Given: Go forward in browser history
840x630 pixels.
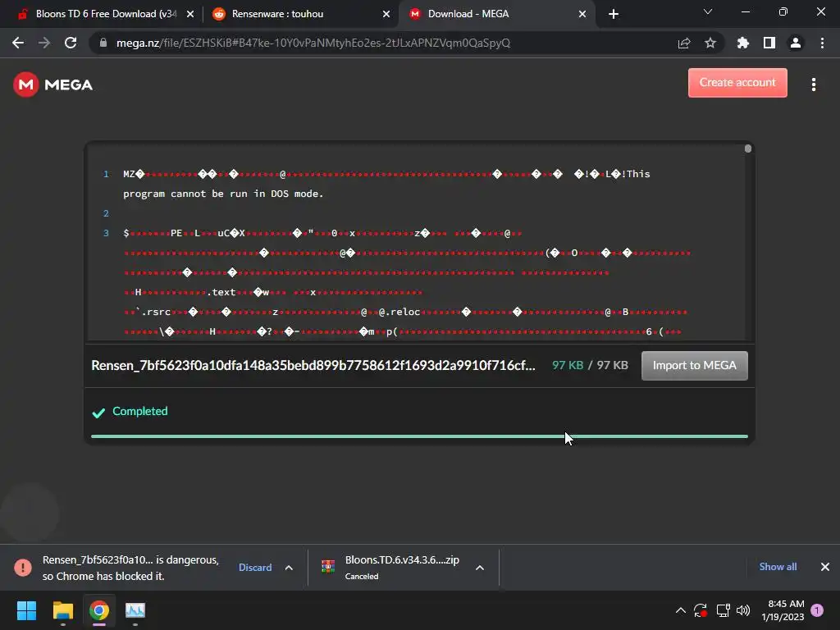Looking at the screenshot, I should point(44,43).
